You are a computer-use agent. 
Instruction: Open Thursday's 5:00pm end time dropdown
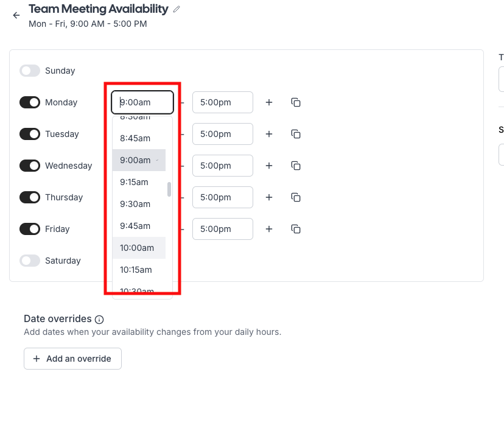coord(222,197)
